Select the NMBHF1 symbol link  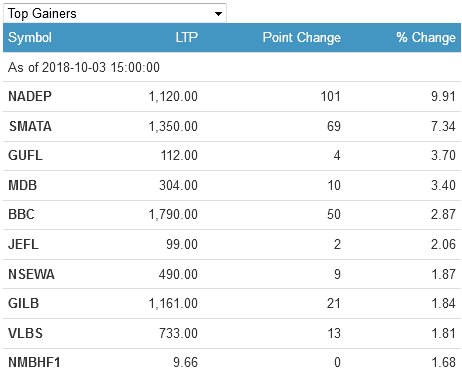(34, 362)
